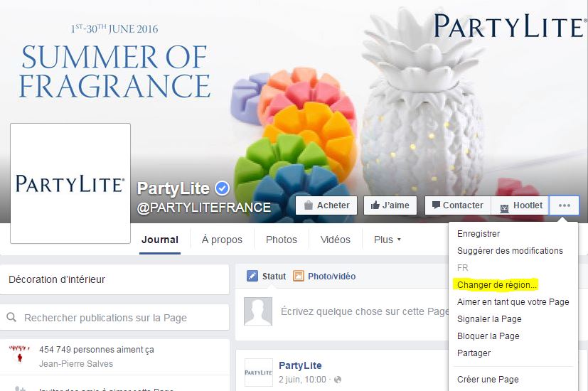Viewport: 588px width, 391px height.
Task: Click the globe privacy icon on the post
Action: 338,380
